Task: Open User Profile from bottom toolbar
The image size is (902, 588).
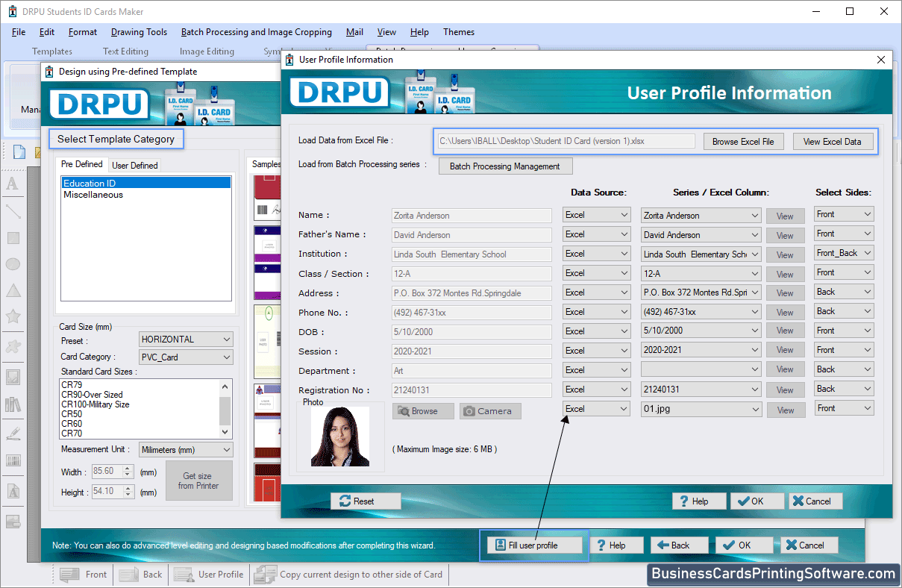Action: (210, 575)
